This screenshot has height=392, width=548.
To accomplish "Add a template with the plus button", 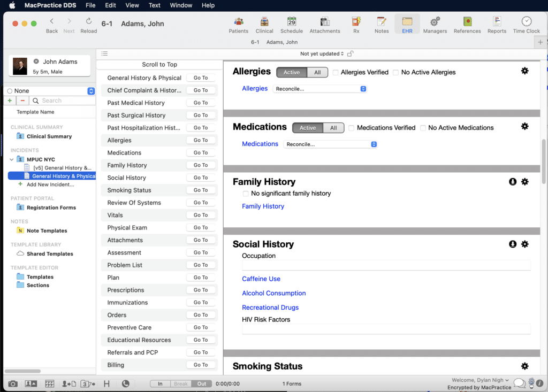I will pyautogui.click(x=10, y=101).
